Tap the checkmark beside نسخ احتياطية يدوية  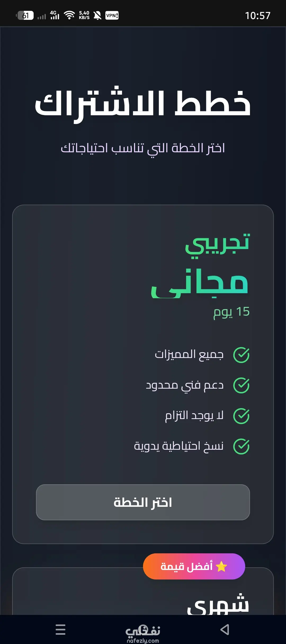(241, 447)
